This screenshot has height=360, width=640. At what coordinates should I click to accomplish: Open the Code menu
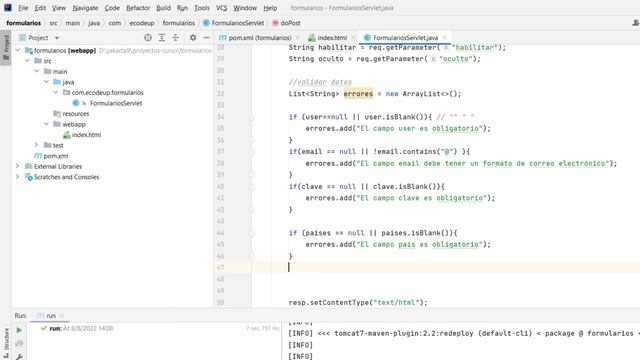click(x=112, y=8)
